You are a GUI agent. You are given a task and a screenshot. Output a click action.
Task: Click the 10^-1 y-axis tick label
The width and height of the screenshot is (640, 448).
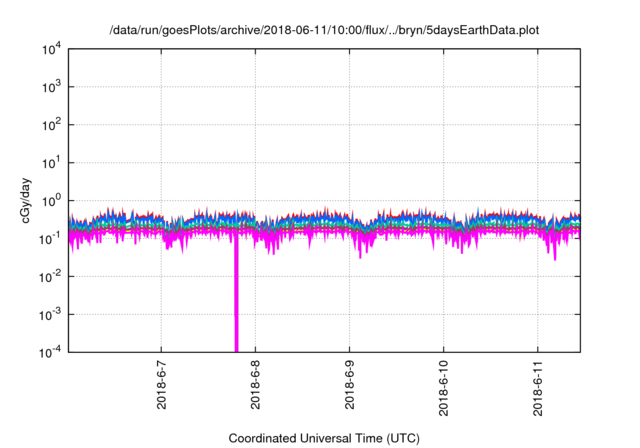coord(51,239)
